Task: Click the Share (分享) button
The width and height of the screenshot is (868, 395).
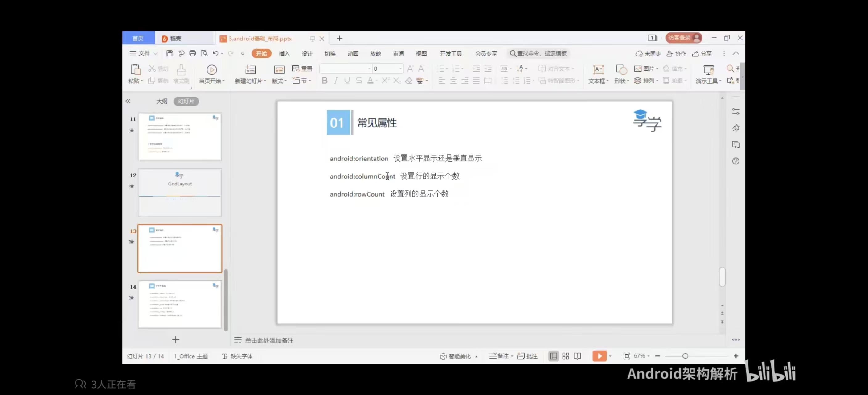Action: tap(702, 53)
